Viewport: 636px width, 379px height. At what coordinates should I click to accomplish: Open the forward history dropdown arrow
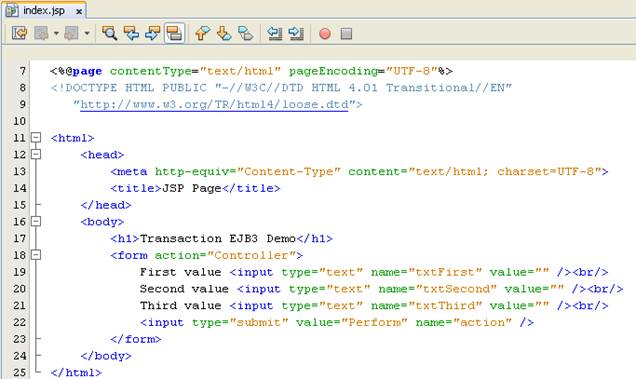pos(87,33)
